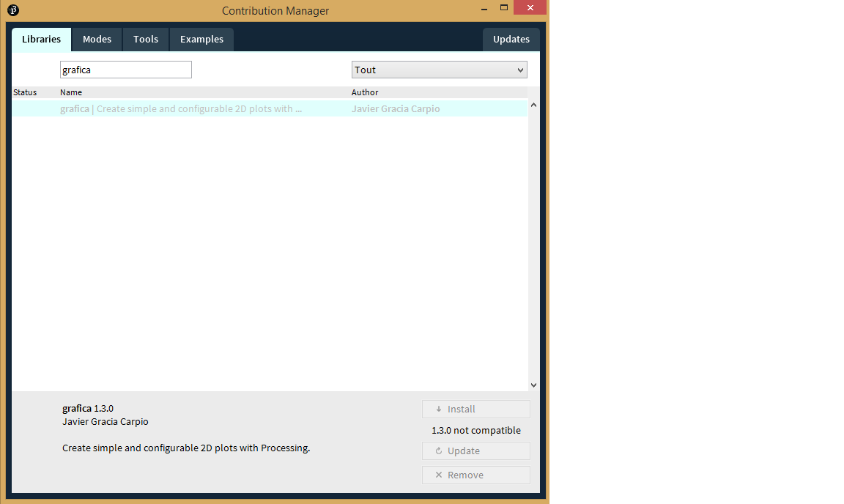Screen dimensions: 844x504
Task: Click the Update button
Action: click(x=475, y=451)
